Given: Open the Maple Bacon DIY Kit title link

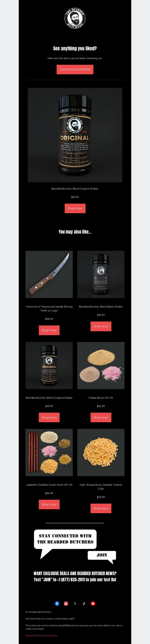Looking at the screenshot, I should point(101,398).
